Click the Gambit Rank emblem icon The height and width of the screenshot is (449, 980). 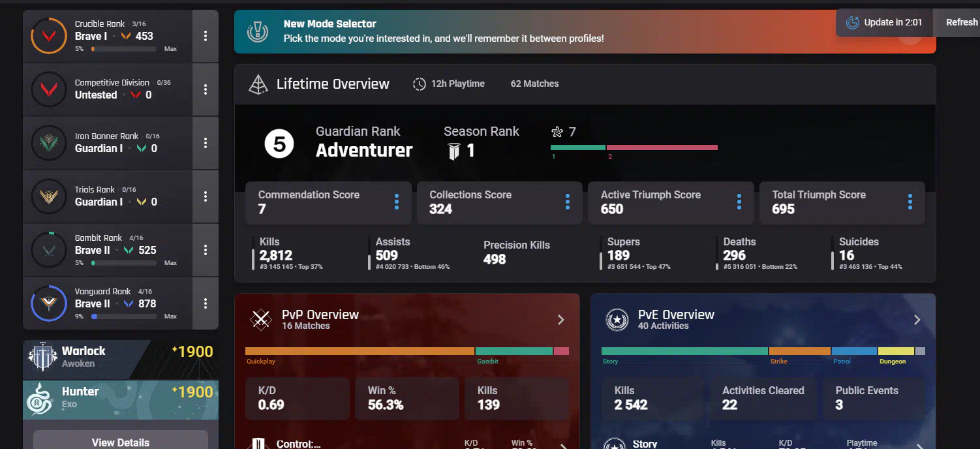[48, 250]
